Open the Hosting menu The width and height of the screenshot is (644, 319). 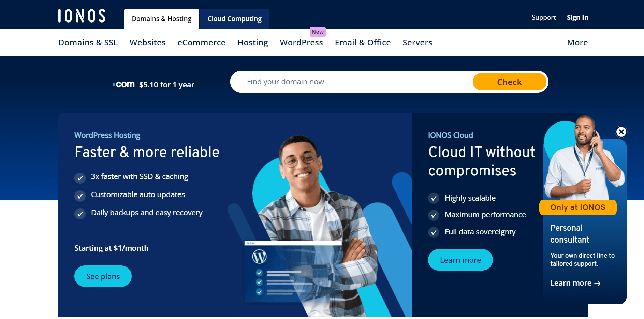coord(253,43)
